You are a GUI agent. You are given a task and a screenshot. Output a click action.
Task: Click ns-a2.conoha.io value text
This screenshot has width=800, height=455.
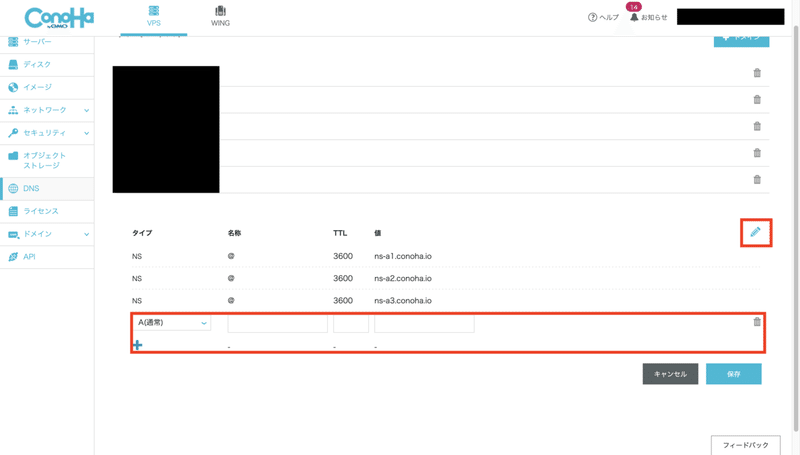click(403, 279)
